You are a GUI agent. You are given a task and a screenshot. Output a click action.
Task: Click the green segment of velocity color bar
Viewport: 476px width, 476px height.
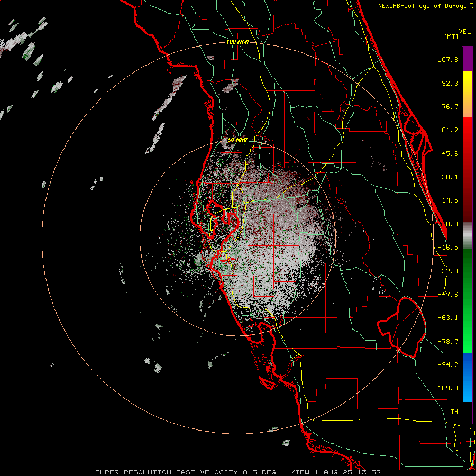coord(467,300)
